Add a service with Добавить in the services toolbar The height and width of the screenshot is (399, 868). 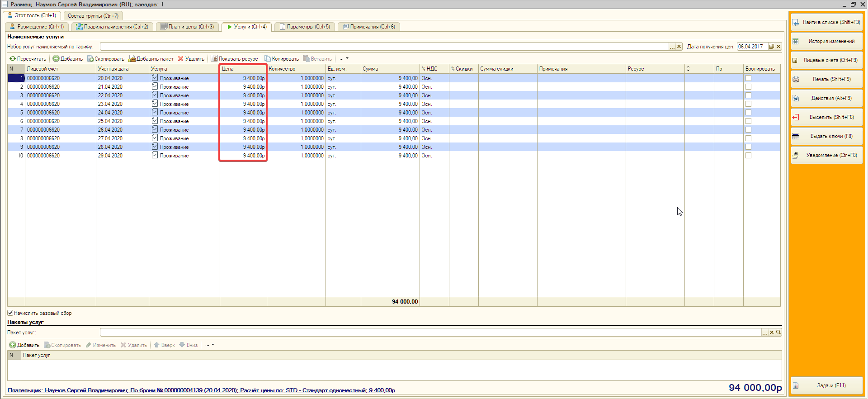pos(68,59)
